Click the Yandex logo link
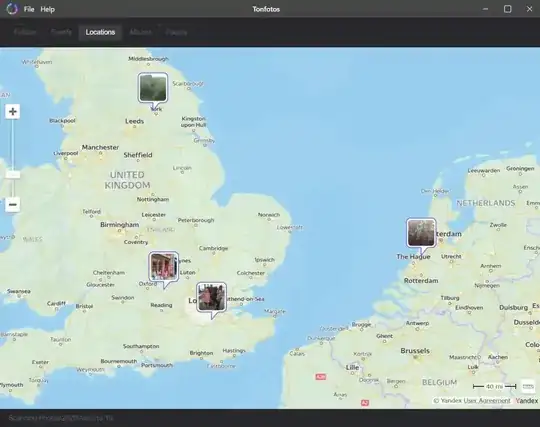 (527, 400)
